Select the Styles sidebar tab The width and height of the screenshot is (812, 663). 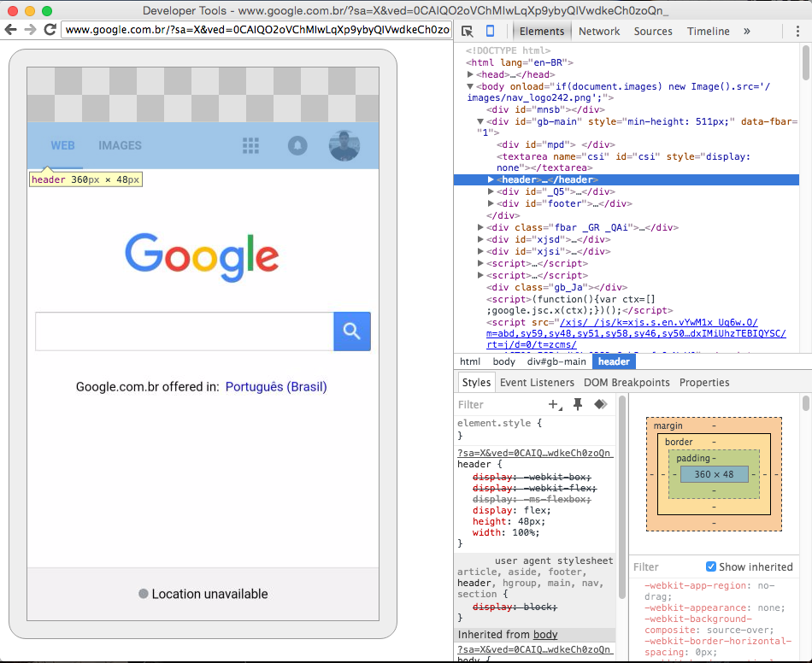point(476,383)
